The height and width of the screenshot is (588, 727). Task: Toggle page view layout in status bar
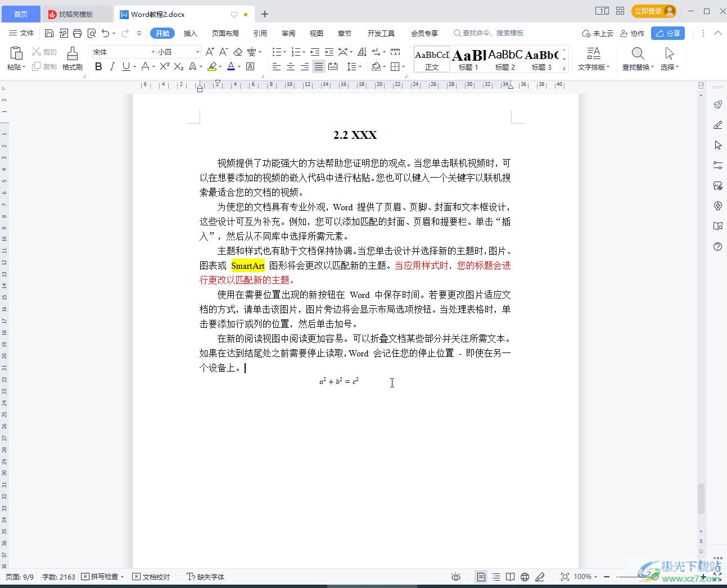click(481, 577)
